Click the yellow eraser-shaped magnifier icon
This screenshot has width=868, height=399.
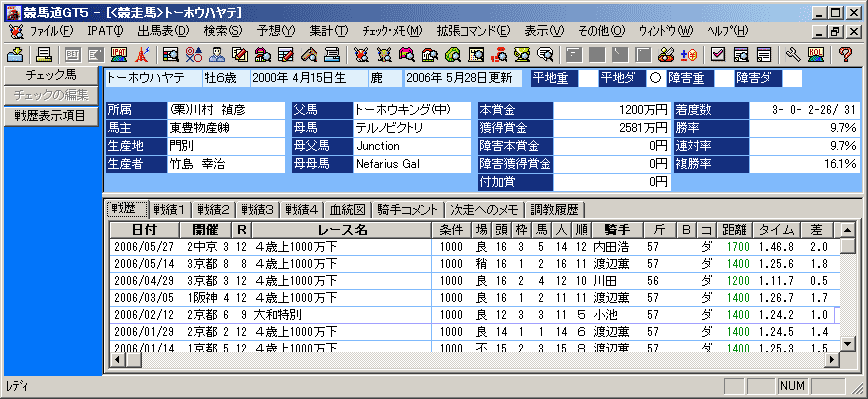pos(309,54)
